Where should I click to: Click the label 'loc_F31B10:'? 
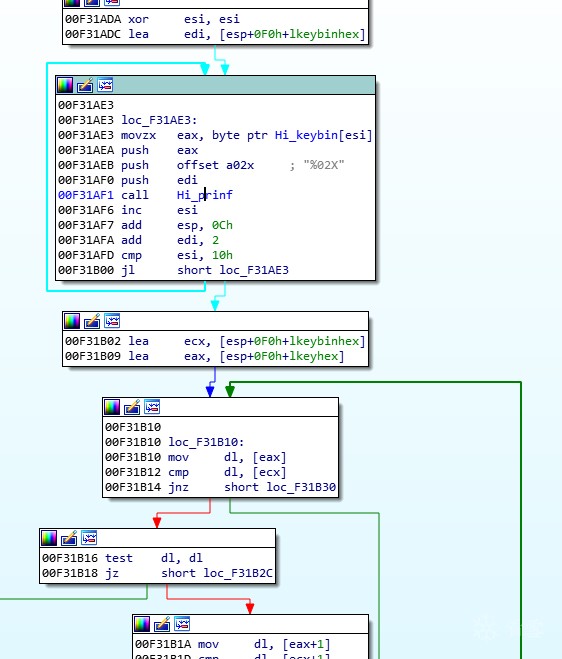206,442
